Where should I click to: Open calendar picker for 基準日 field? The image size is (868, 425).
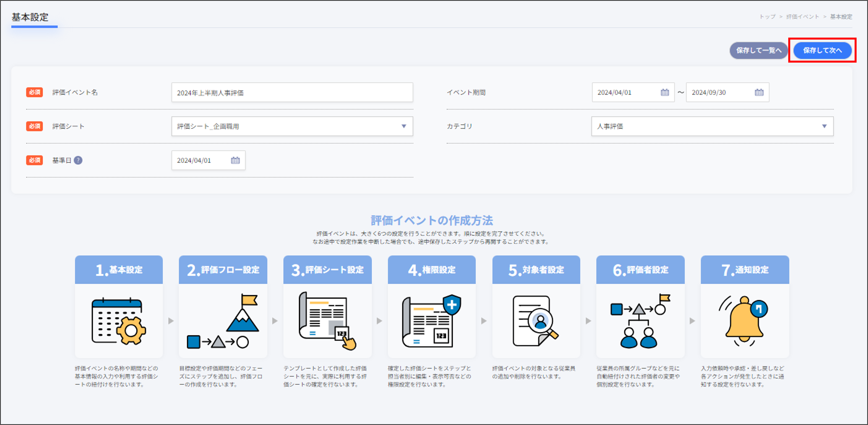pyautogui.click(x=235, y=160)
